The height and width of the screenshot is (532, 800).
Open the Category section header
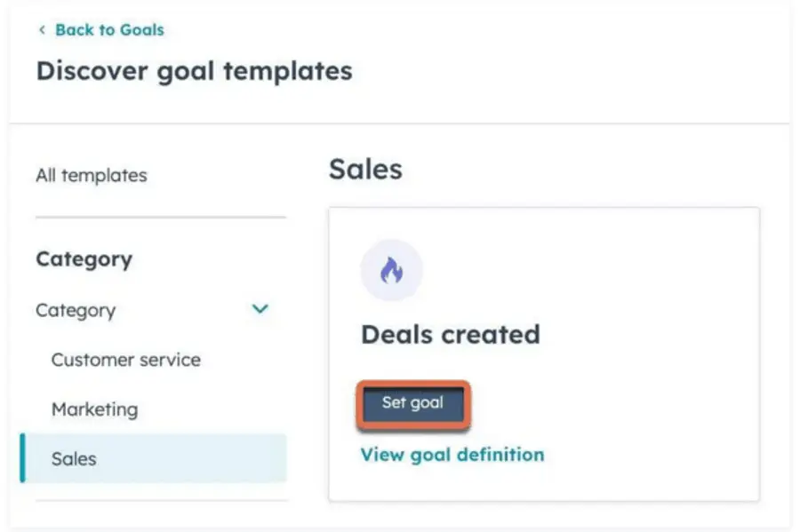point(84,258)
